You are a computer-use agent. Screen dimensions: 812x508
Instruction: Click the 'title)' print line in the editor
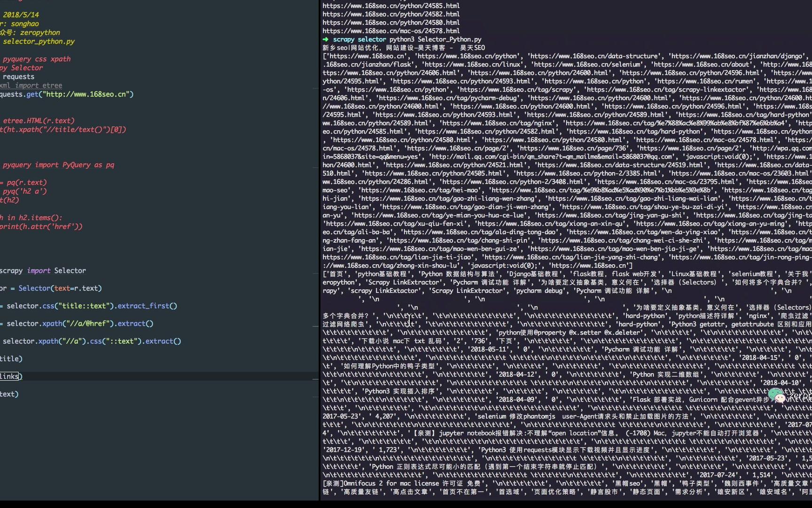pyautogui.click(x=11, y=358)
